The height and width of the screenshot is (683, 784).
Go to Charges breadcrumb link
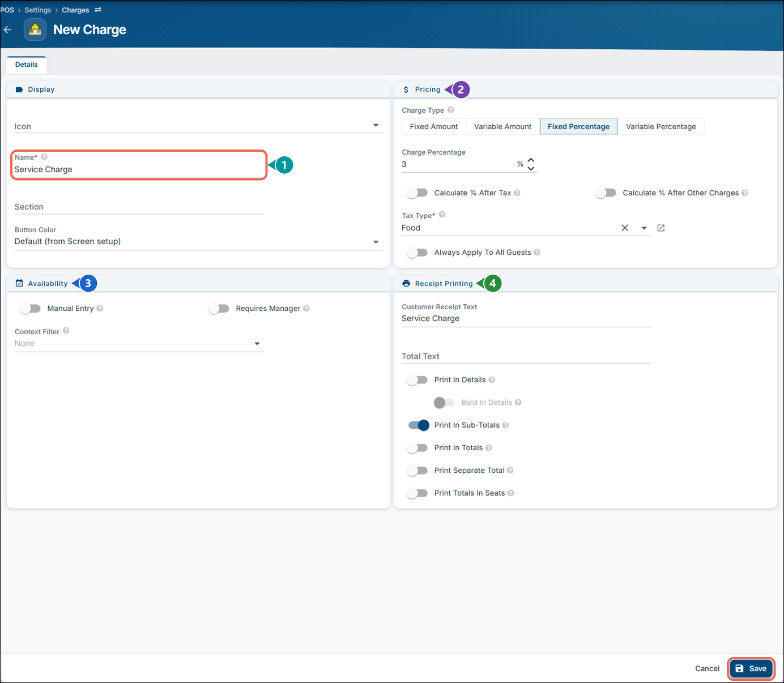tap(75, 10)
